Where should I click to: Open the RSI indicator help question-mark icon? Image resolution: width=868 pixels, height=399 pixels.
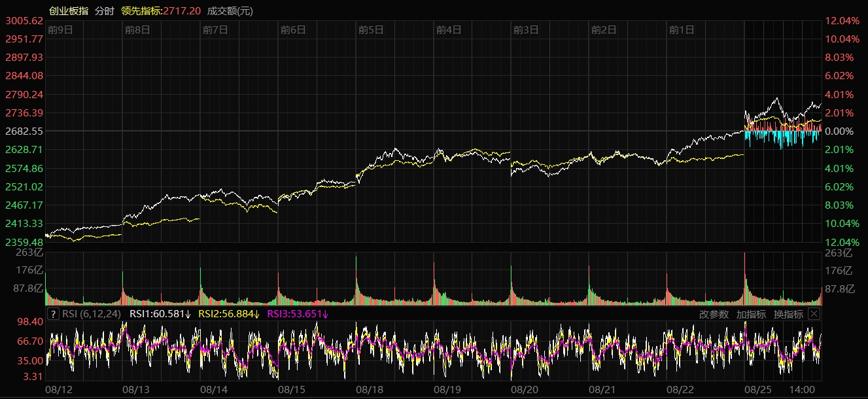point(54,314)
